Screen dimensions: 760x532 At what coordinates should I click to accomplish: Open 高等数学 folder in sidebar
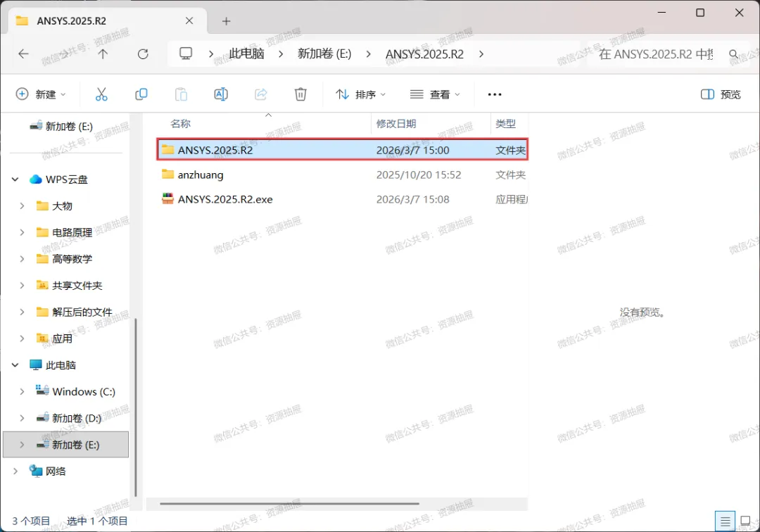coord(64,259)
